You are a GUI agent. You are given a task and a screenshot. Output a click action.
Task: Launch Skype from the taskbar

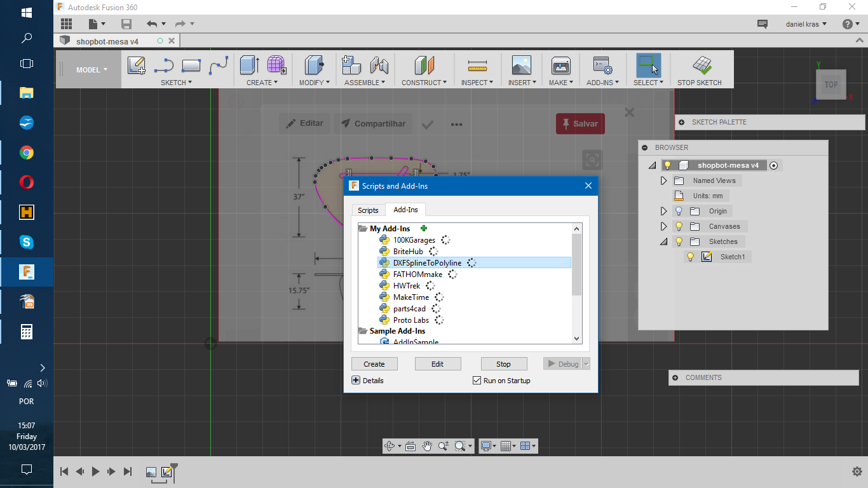point(27,242)
